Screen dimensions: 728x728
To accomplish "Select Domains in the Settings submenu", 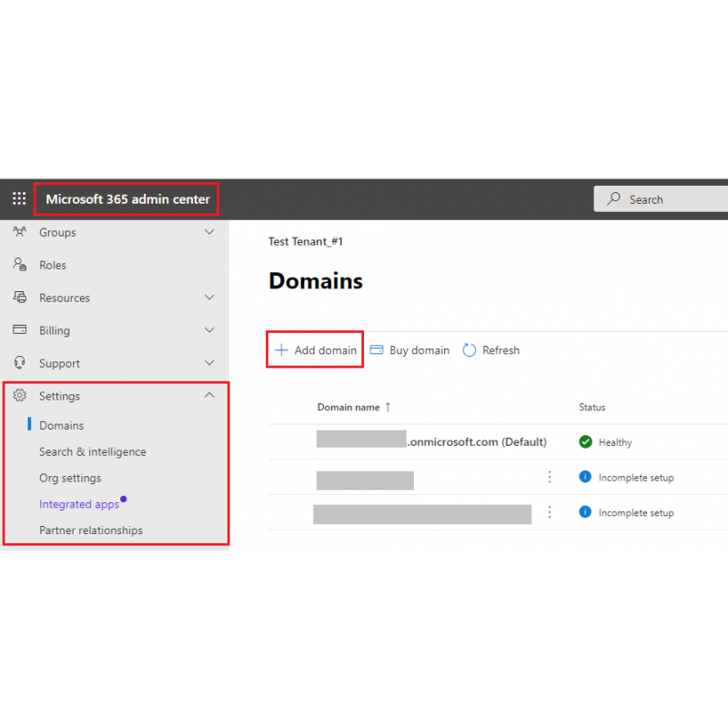I will [x=61, y=425].
